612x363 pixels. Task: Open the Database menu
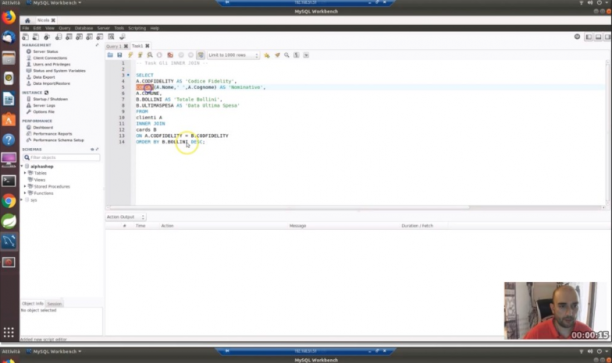click(x=84, y=28)
